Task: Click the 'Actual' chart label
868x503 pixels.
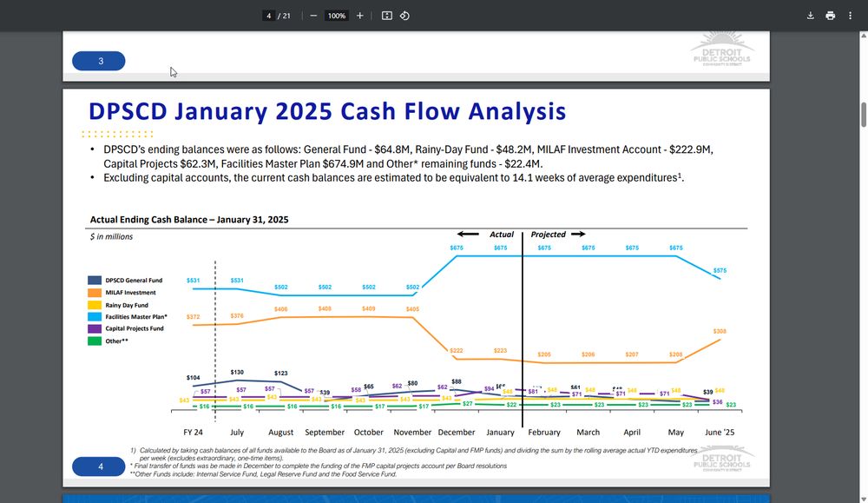Action: [502, 235]
